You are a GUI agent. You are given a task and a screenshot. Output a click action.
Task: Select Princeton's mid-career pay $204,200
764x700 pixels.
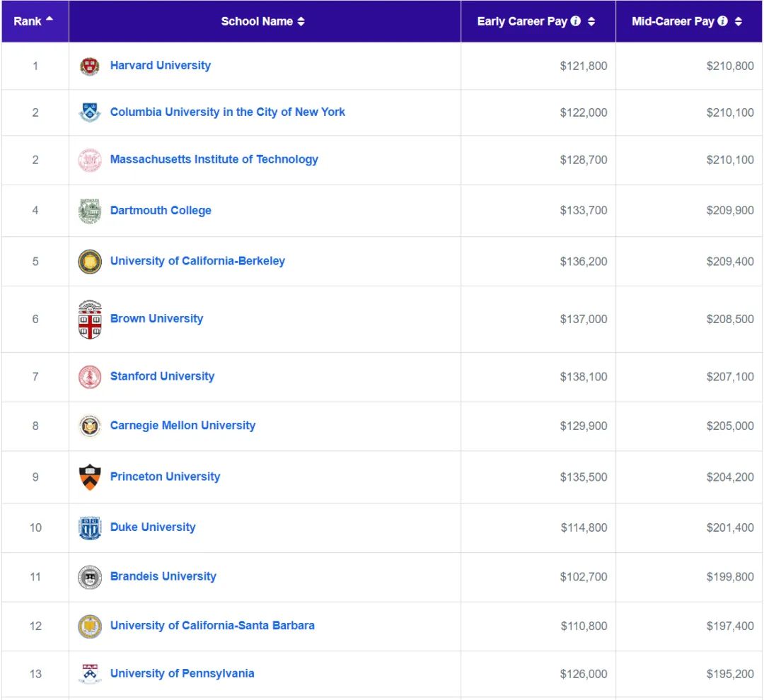(730, 477)
